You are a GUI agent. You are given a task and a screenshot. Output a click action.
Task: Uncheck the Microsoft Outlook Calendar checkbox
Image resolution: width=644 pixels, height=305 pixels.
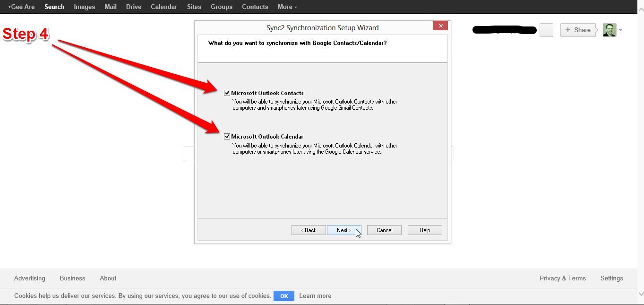[227, 137]
